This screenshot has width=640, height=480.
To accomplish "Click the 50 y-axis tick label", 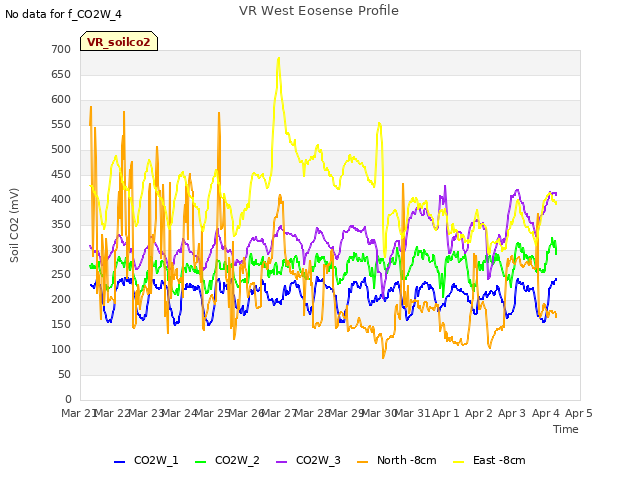I will point(64,374).
